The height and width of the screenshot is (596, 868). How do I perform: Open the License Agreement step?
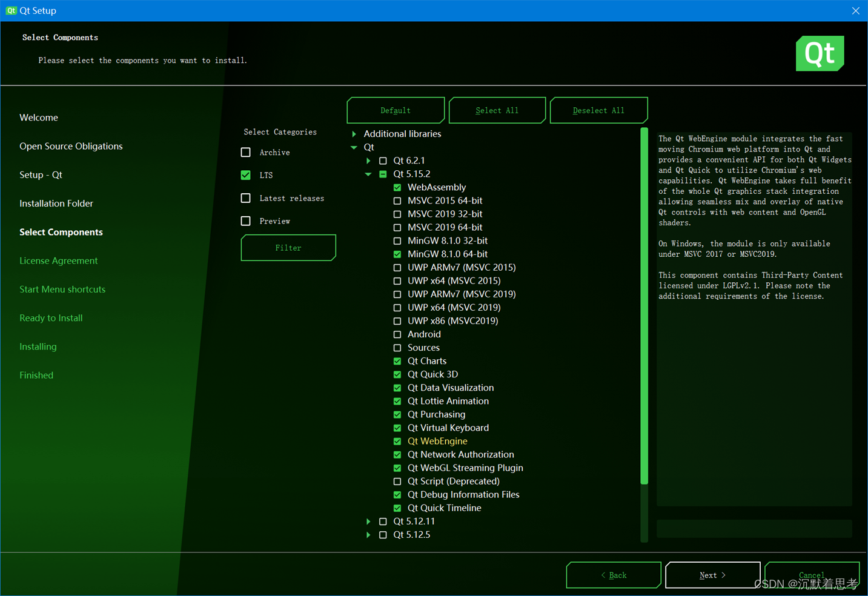tap(58, 260)
